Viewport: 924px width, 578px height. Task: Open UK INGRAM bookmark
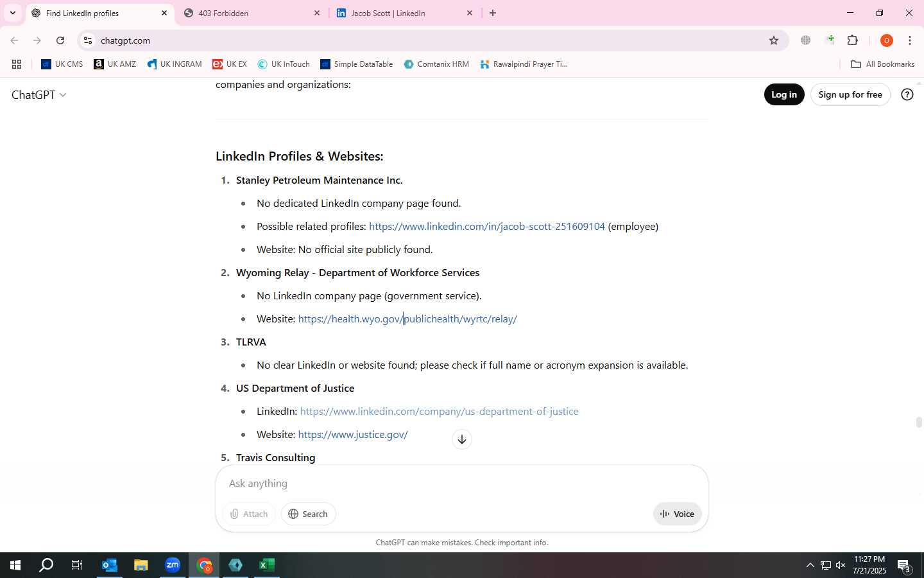tap(175, 64)
